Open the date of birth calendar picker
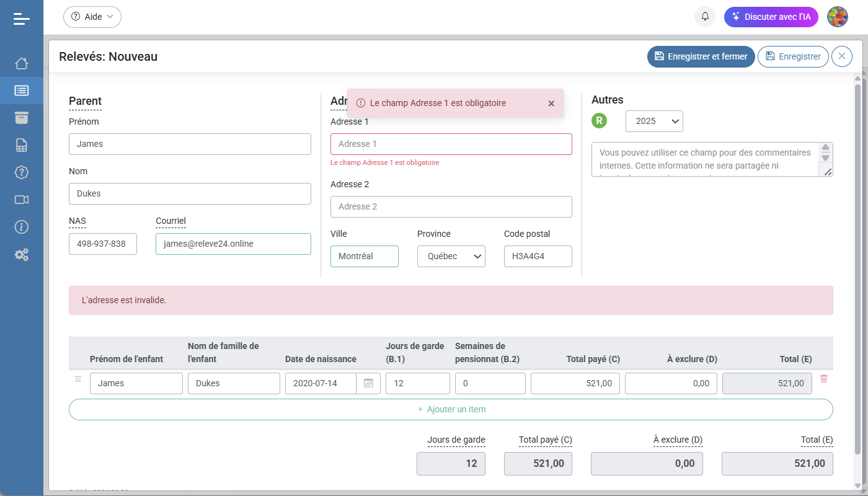868x496 pixels. point(368,383)
